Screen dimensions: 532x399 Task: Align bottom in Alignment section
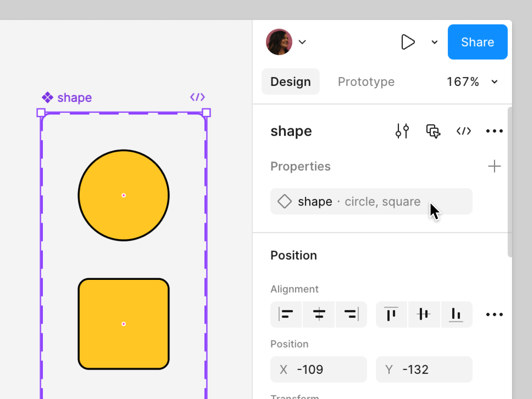pyautogui.click(x=456, y=314)
